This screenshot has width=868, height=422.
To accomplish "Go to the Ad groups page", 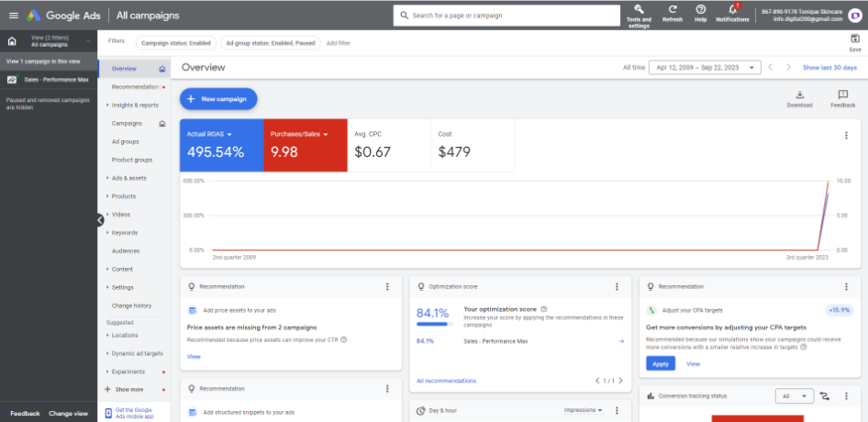I will (x=125, y=142).
